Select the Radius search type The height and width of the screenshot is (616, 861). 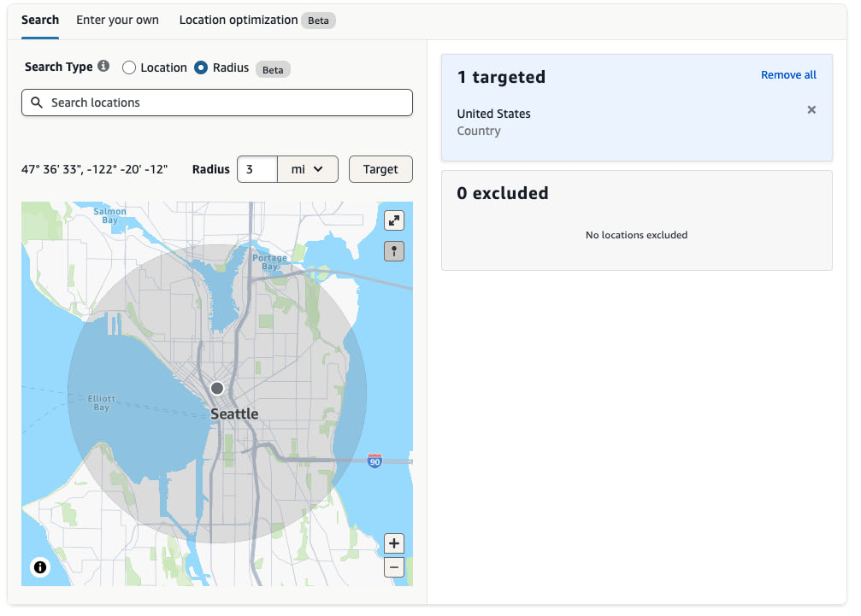pos(200,67)
